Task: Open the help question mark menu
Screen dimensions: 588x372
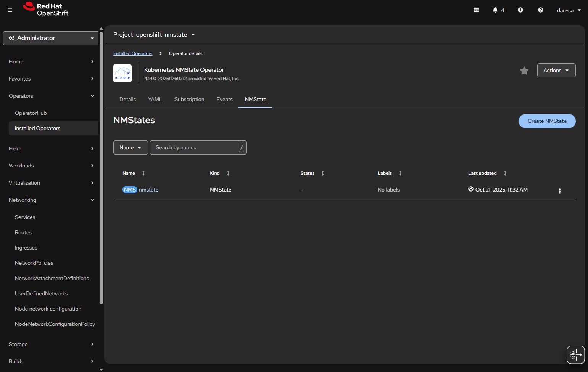Action: [x=540, y=10]
